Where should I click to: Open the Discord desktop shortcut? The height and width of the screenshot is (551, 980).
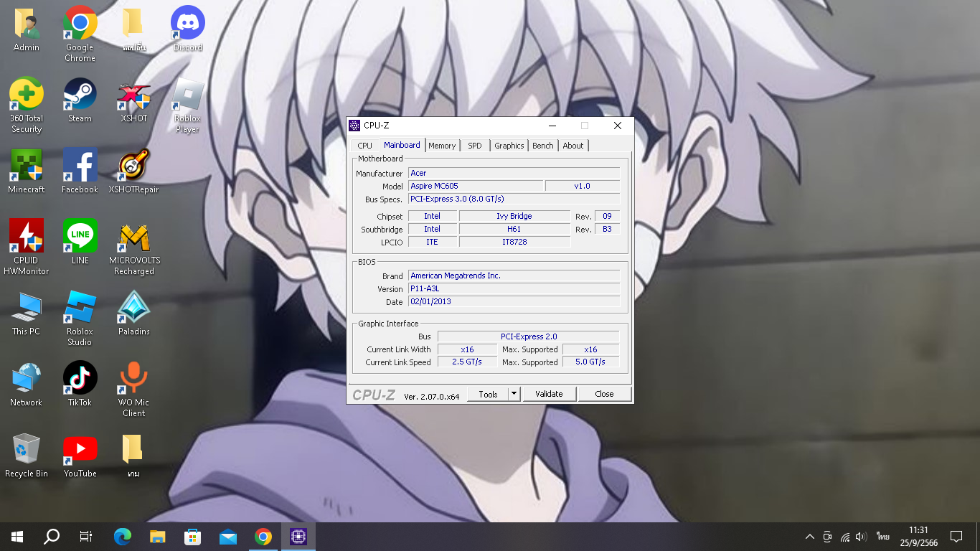pyautogui.click(x=187, y=30)
